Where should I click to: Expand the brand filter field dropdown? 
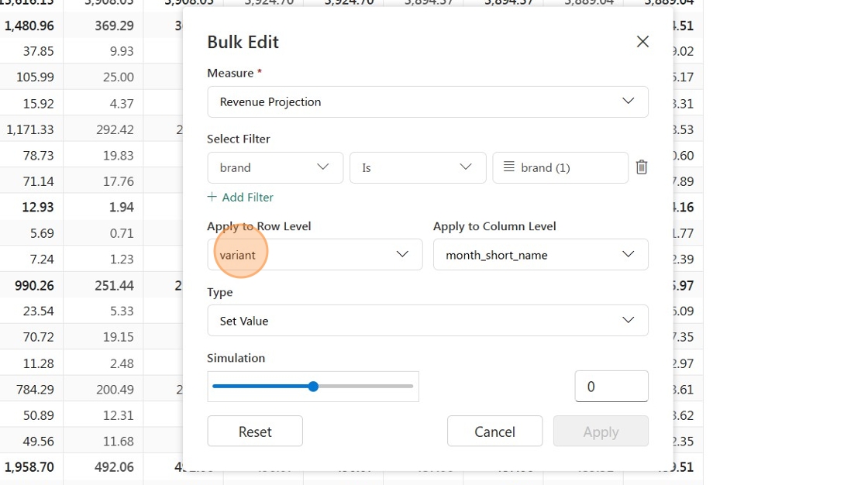[x=275, y=168]
